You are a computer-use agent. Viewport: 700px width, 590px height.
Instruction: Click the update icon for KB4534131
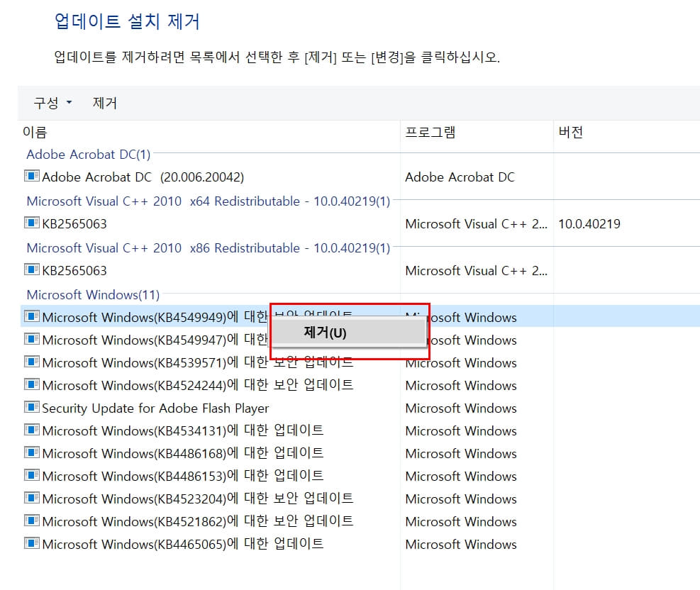[x=32, y=430]
